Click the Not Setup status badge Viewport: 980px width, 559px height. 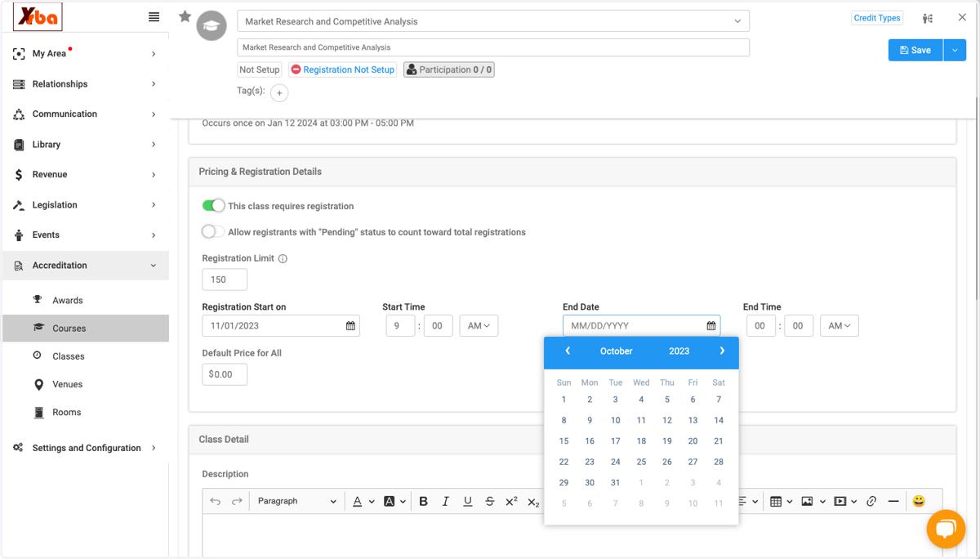[x=260, y=69]
